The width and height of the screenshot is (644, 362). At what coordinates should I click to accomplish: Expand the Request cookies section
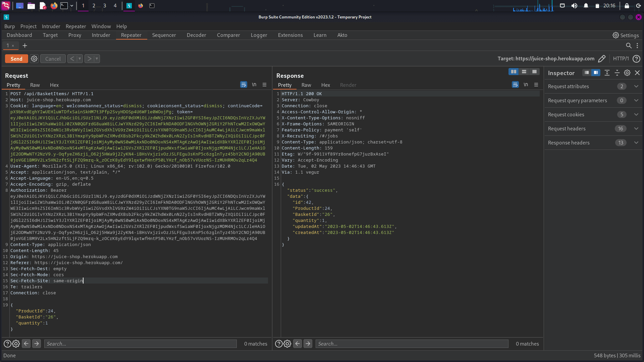click(x=636, y=115)
